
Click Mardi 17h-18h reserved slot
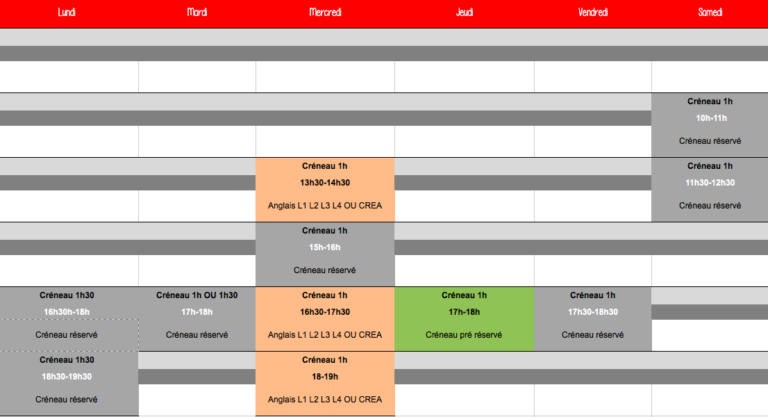point(197,318)
